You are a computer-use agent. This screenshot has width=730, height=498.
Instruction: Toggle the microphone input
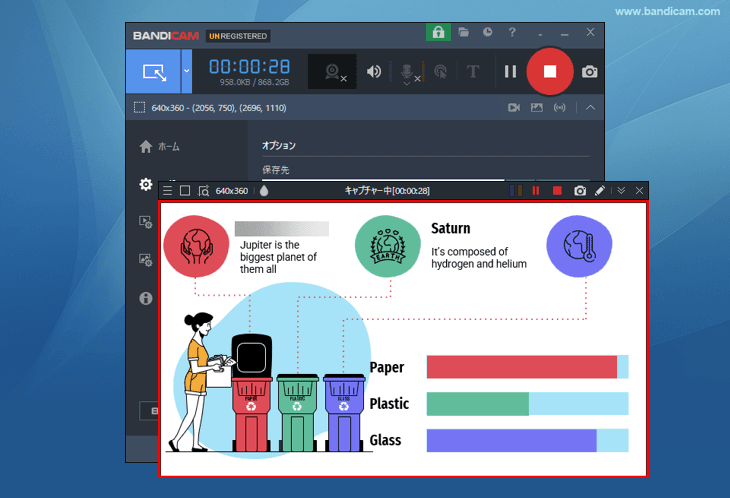coord(408,71)
